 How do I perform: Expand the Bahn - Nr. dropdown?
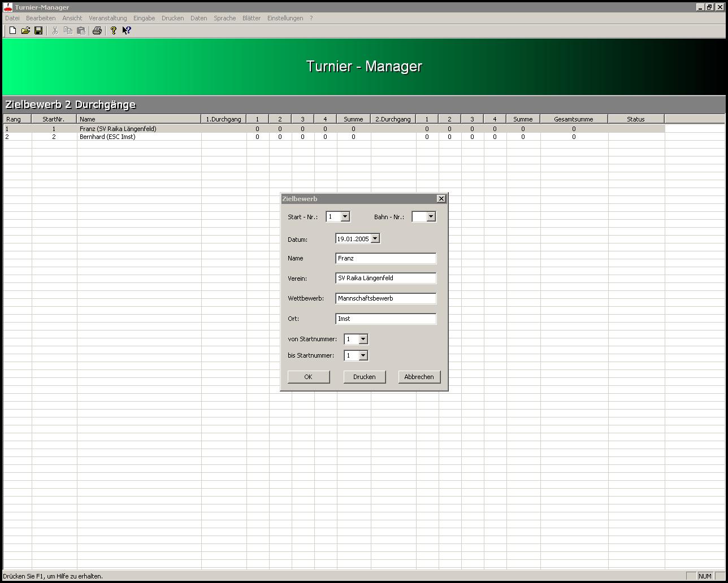pyautogui.click(x=431, y=216)
